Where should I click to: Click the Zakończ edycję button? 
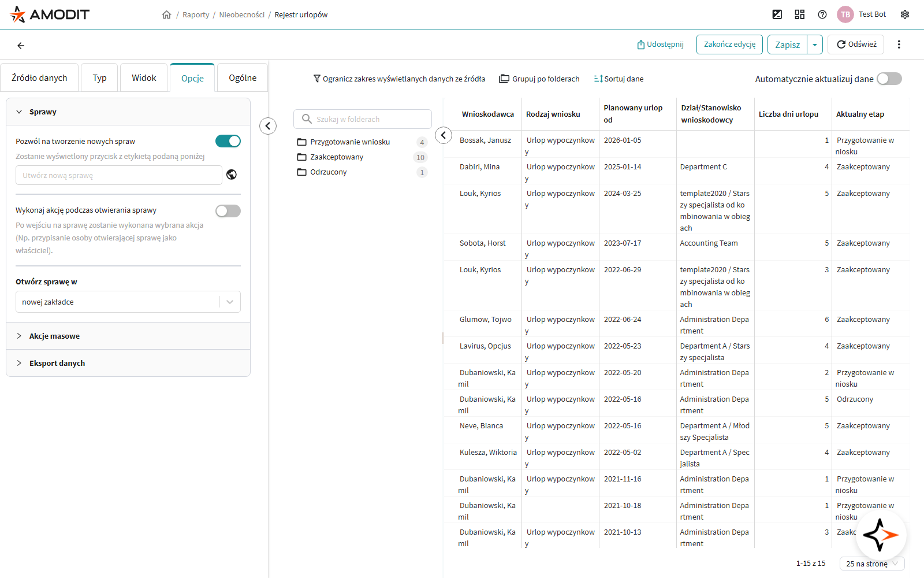pos(729,45)
